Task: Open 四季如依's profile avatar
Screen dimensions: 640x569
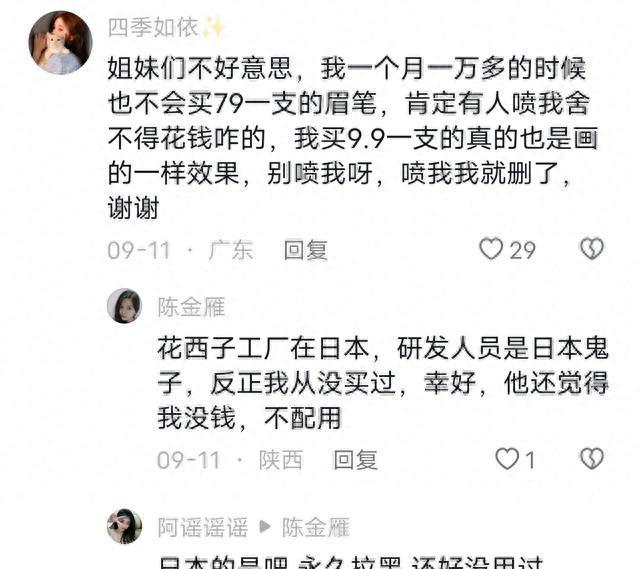Action: (60, 43)
